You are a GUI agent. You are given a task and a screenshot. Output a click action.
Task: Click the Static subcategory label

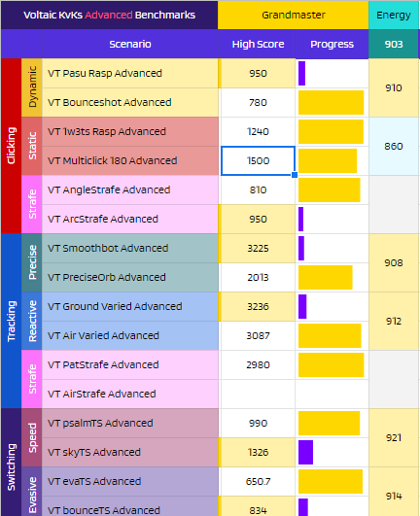[x=32, y=146]
